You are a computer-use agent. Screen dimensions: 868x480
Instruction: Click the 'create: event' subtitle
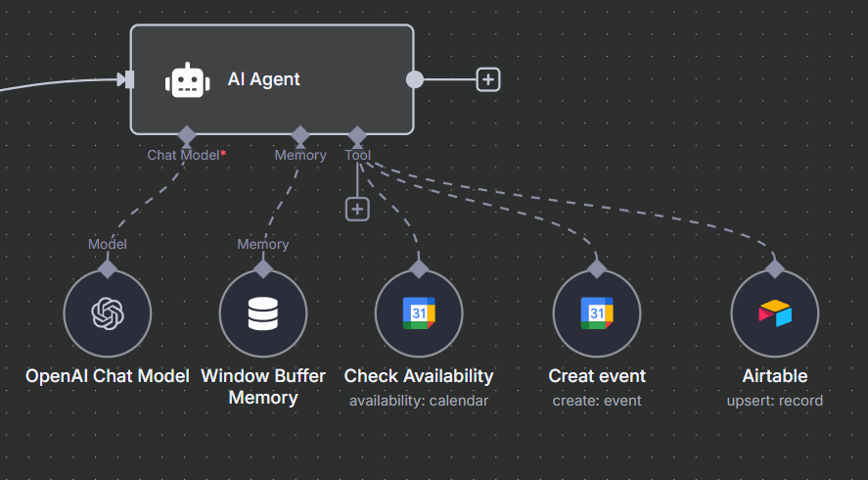597,401
